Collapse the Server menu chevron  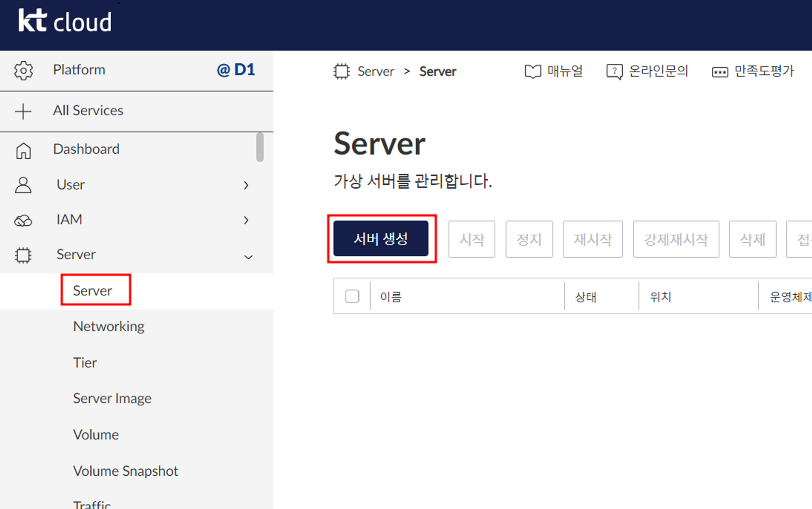click(x=248, y=257)
